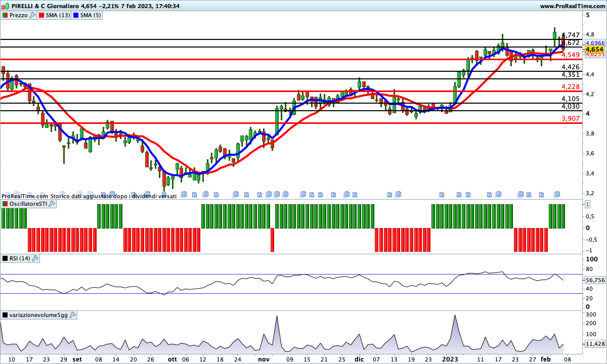Screen dimensions: 607x364
Task: Click the black RSI (14) color swatch
Action: coord(5,258)
